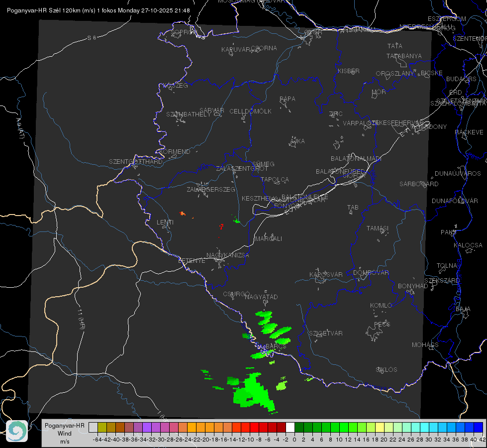Select the KALOCSA label
The height and width of the screenshot is (448, 487).
pos(468,245)
